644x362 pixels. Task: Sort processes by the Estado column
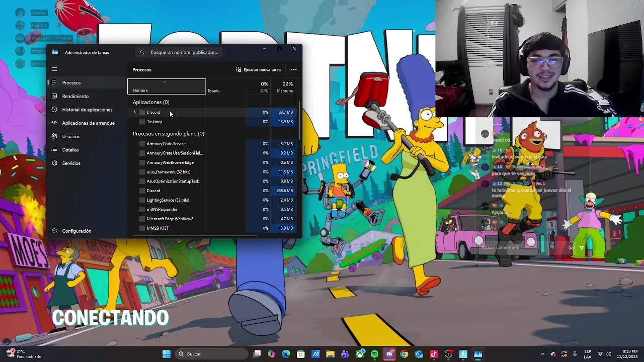tap(226, 86)
